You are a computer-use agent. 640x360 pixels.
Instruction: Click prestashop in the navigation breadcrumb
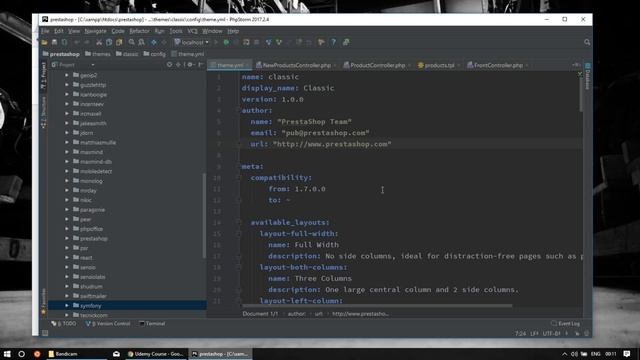(x=61, y=54)
